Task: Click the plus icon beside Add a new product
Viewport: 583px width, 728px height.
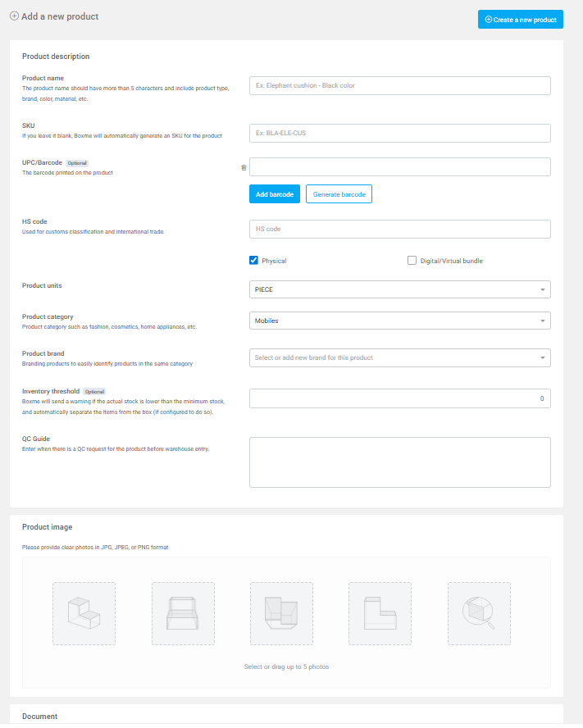Action: [14, 16]
